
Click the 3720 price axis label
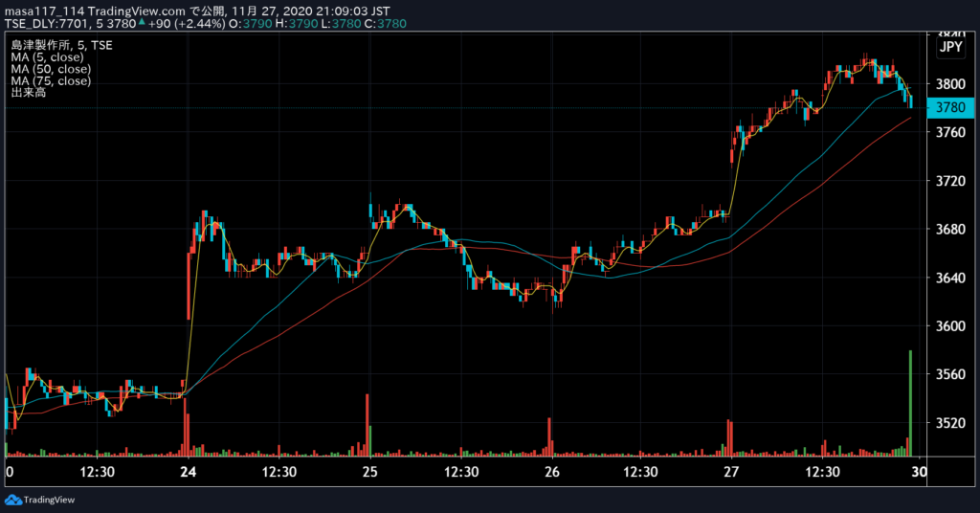pos(950,181)
